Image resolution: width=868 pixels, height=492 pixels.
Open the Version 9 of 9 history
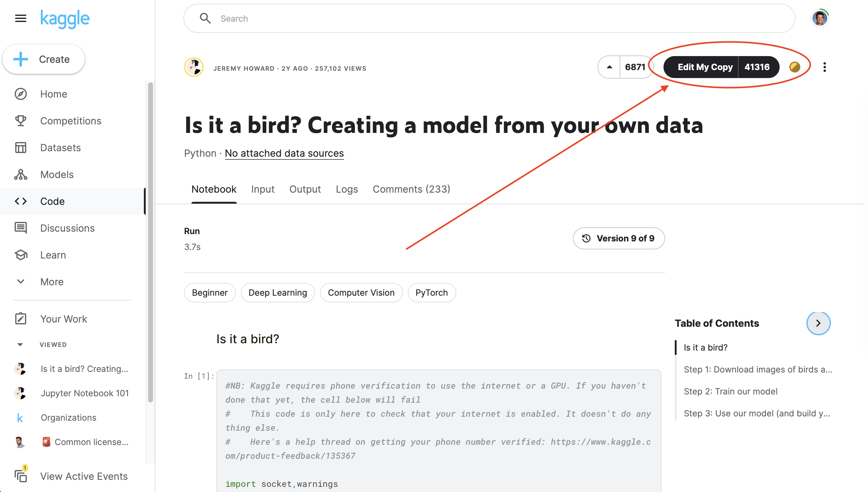coord(619,238)
